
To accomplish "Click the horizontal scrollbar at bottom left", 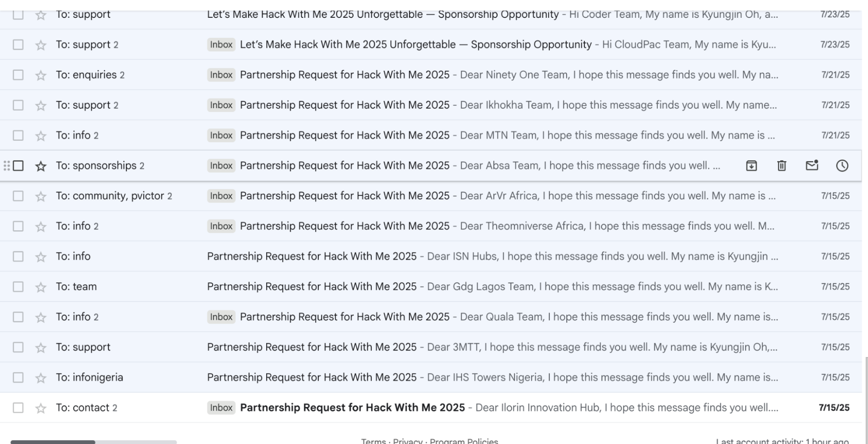I will (53, 442).
